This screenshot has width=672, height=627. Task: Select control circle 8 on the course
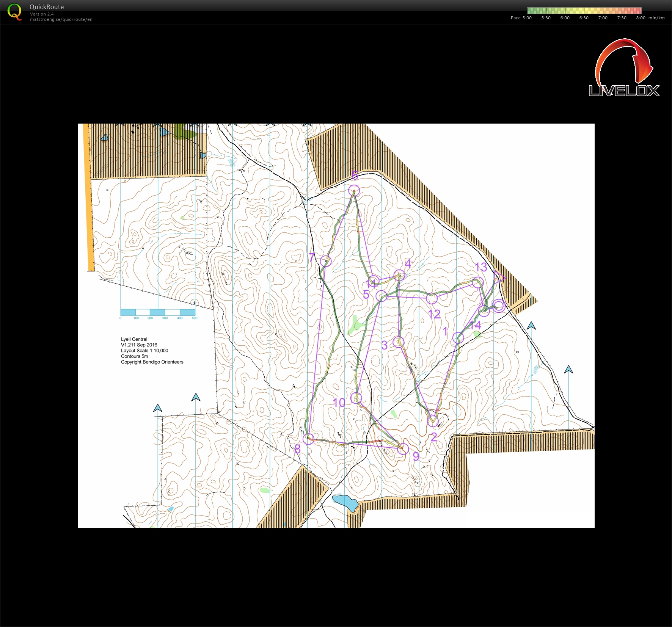point(308,439)
